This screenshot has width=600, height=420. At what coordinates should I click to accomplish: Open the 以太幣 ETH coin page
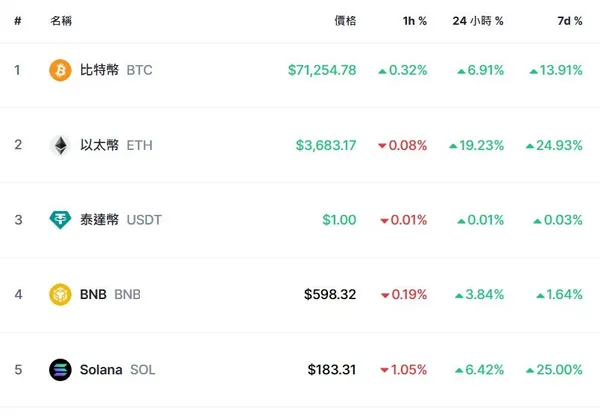[115, 145]
